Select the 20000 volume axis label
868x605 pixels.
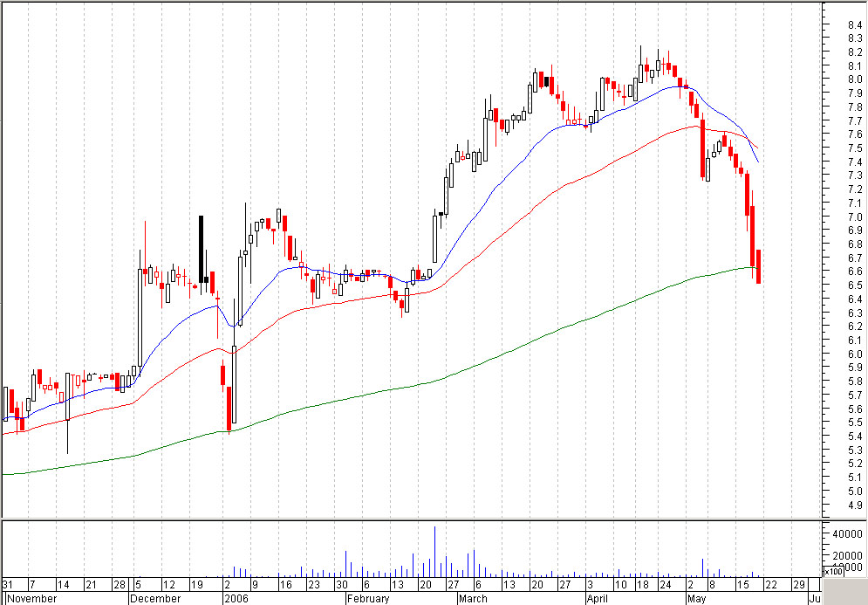(x=848, y=556)
